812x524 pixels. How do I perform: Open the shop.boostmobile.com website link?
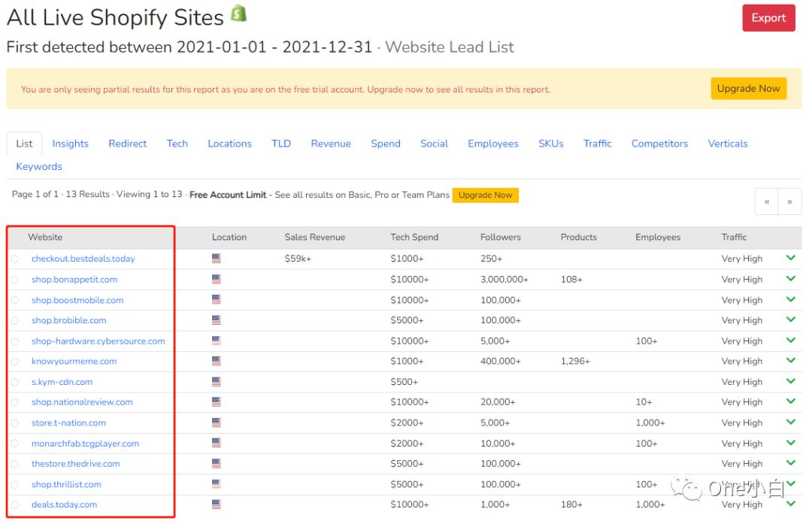pyautogui.click(x=77, y=300)
